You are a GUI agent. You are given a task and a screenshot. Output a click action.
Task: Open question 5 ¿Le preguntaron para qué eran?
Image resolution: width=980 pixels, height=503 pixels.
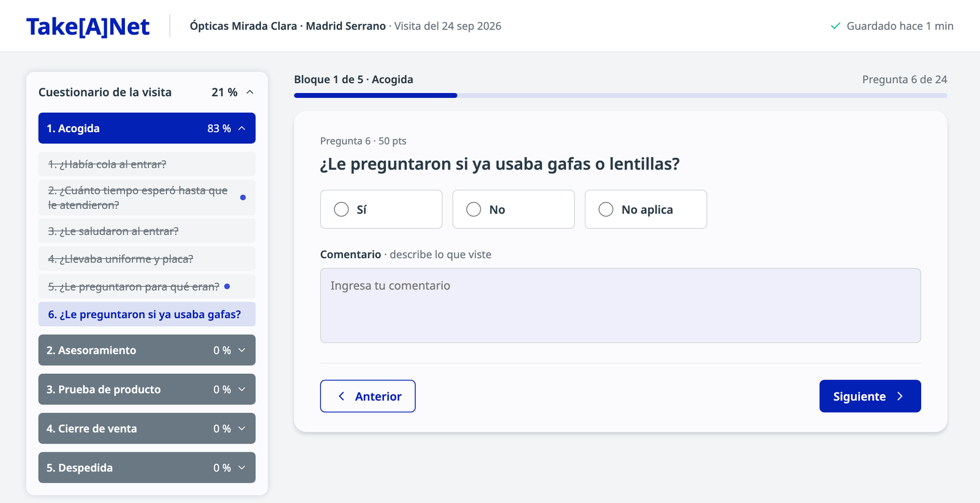coord(147,286)
